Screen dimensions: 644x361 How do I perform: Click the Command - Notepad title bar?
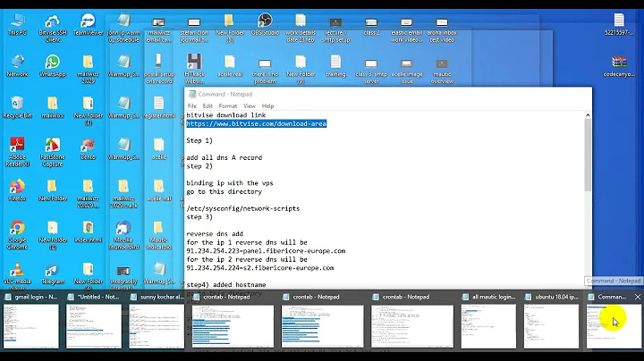click(388, 94)
